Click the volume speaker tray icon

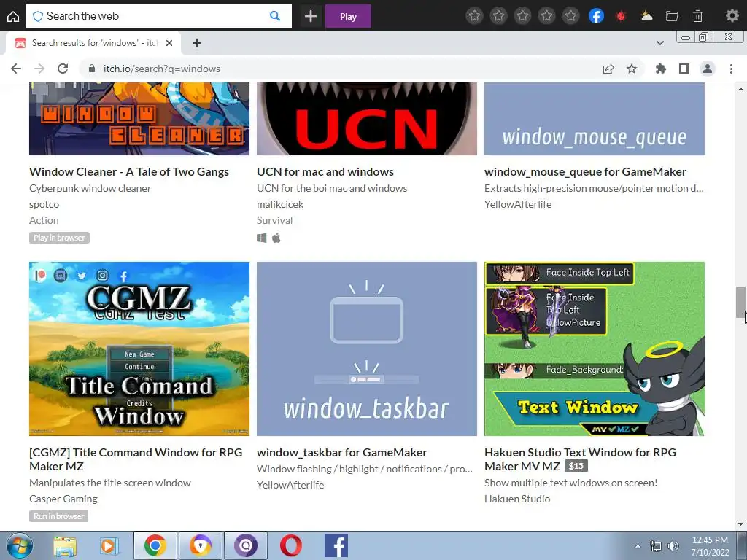(673, 546)
